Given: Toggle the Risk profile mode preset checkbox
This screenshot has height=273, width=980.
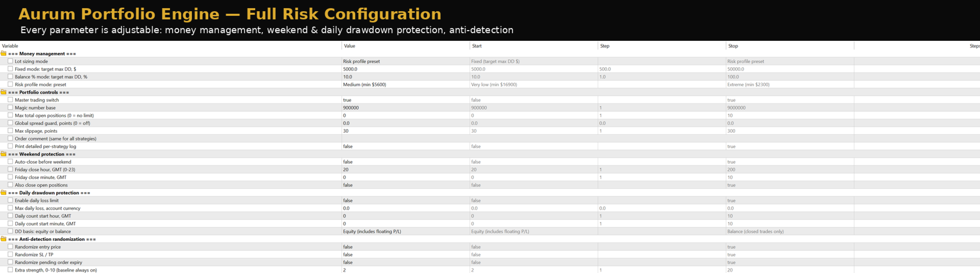Looking at the screenshot, I should pos(10,84).
